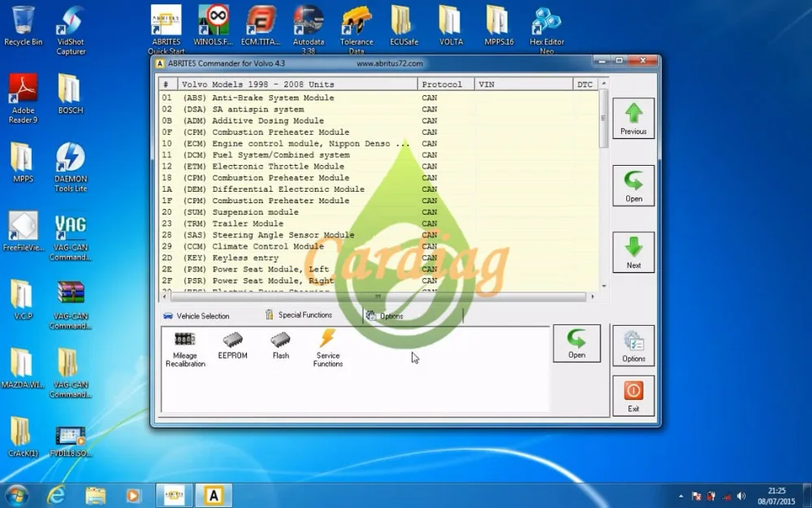Click the Previous green up arrow button
Screen dimensions: 812x508
(633, 118)
